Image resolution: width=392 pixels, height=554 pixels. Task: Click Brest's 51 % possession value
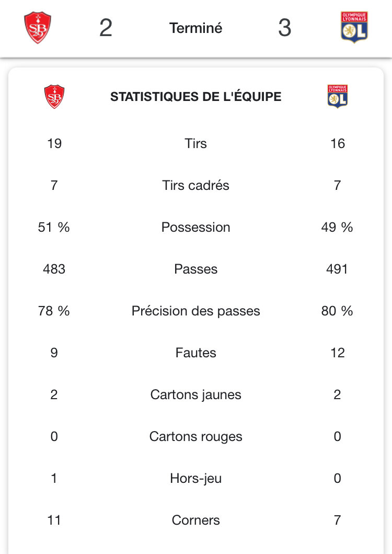click(54, 227)
